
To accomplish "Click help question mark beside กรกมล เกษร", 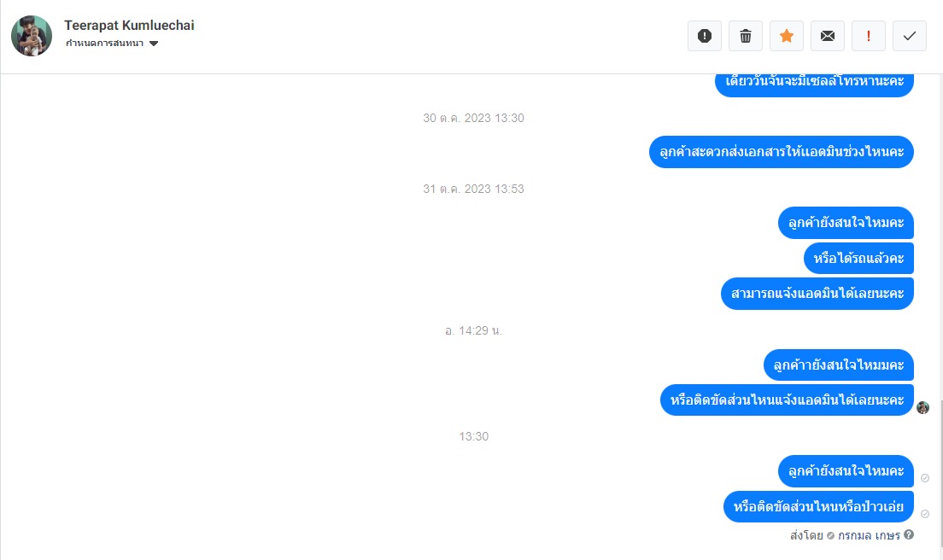I will tap(909, 534).
